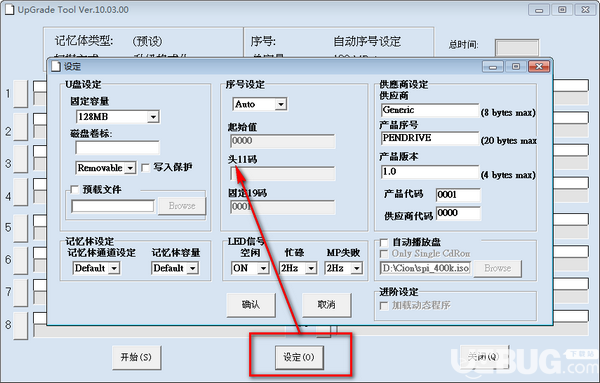Click the 设定 dialog title icon
The width and height of the screenshot is (600, 383).
pyautogui.click(x=56, y=67)
